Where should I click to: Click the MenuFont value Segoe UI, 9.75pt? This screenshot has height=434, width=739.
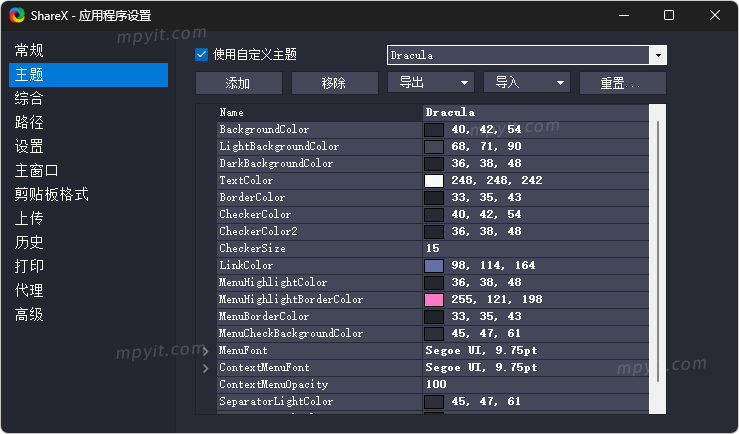point(481,351)
